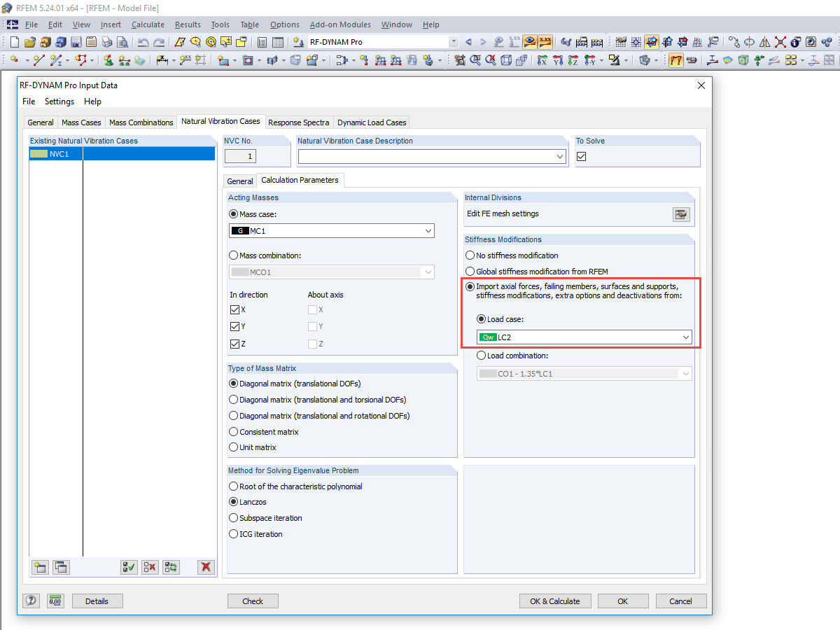The height and width of the screenshot is (630, 840).
Task: Toggle mass direction Y checkbox
Action: coord(234,327)
